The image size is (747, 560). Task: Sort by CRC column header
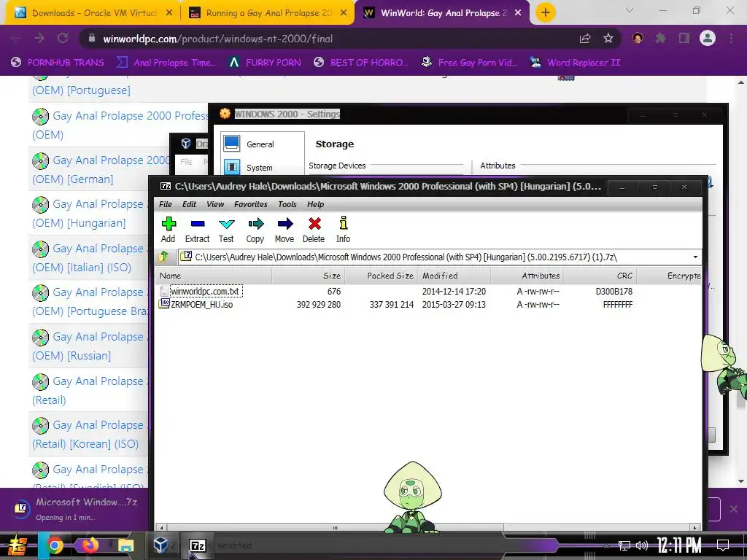pos(600,276)
